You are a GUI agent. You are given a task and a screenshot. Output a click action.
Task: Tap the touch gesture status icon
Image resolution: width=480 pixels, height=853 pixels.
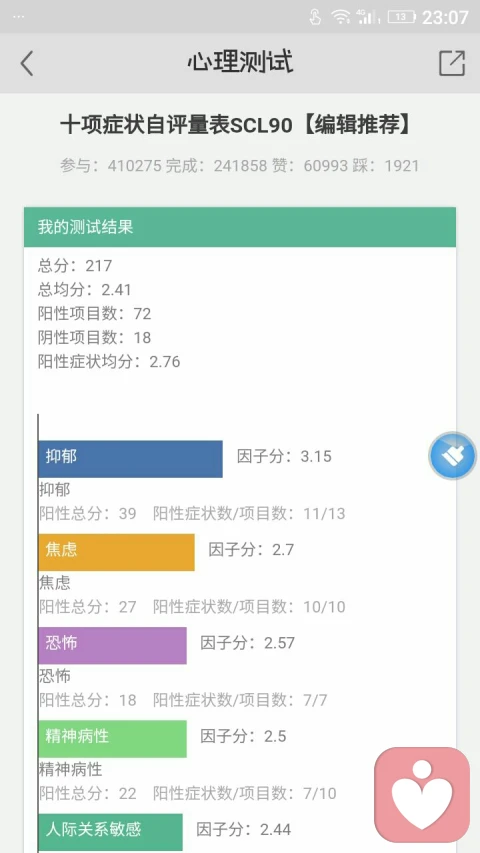pyautogui.click(x=315, y=17)
